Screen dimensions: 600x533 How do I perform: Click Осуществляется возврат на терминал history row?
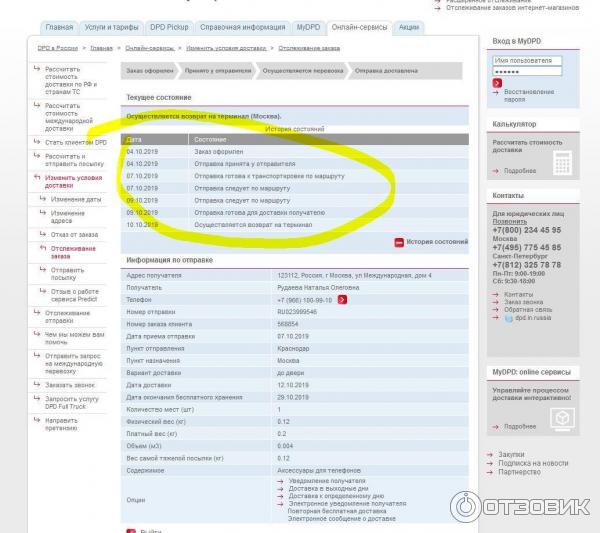click(x=295, y=225)
